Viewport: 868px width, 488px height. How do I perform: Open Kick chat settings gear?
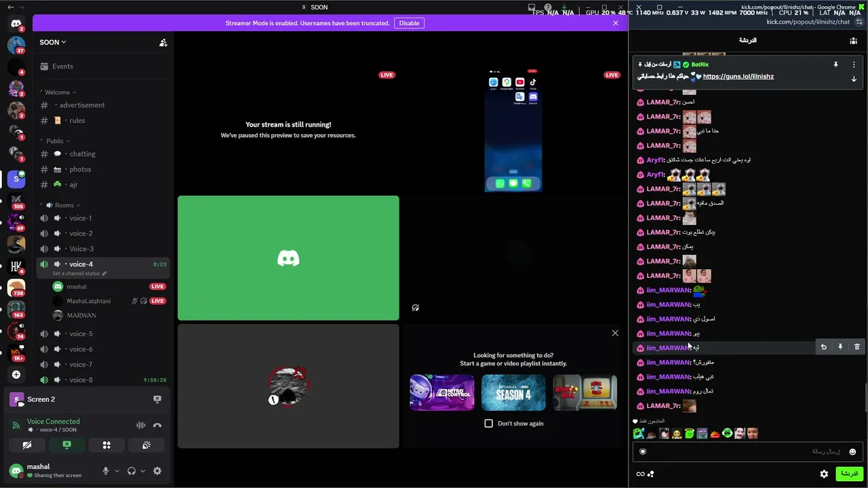tap(824, 474)
